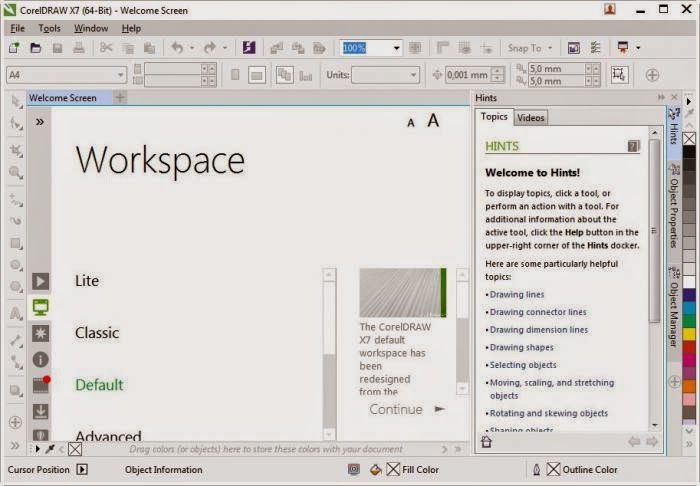
Task: Click the Fill Color bucket icon
Action: (x=376, y=469)
